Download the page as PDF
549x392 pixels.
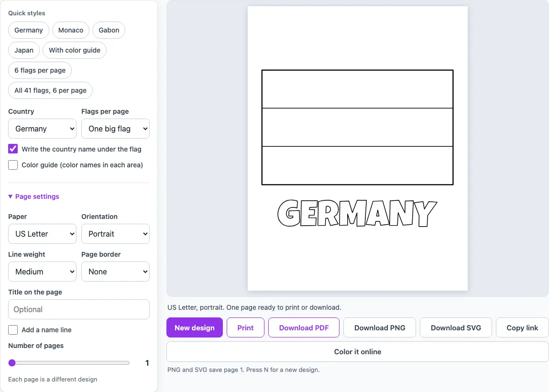304,327
